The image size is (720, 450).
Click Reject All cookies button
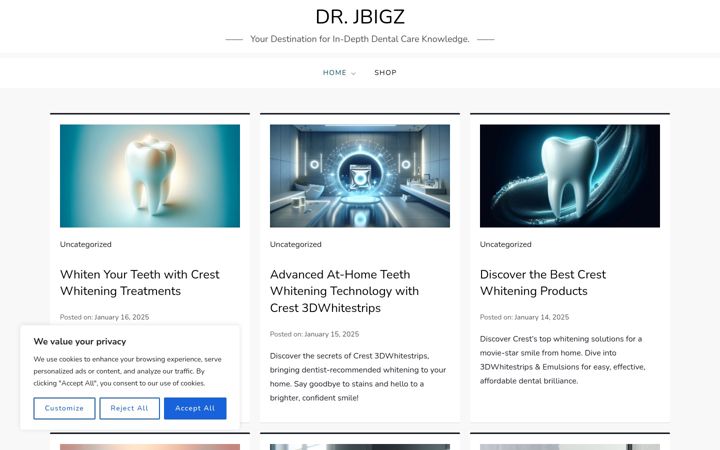[129, 408]
